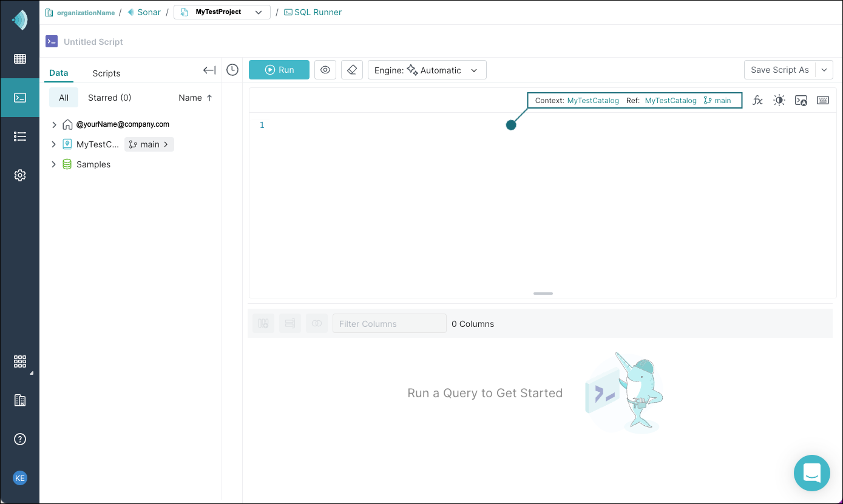Open the MyTestCatalog context link
Image resolution: width=843 pixels, height=504 pixels.
[x=592, y=100]
